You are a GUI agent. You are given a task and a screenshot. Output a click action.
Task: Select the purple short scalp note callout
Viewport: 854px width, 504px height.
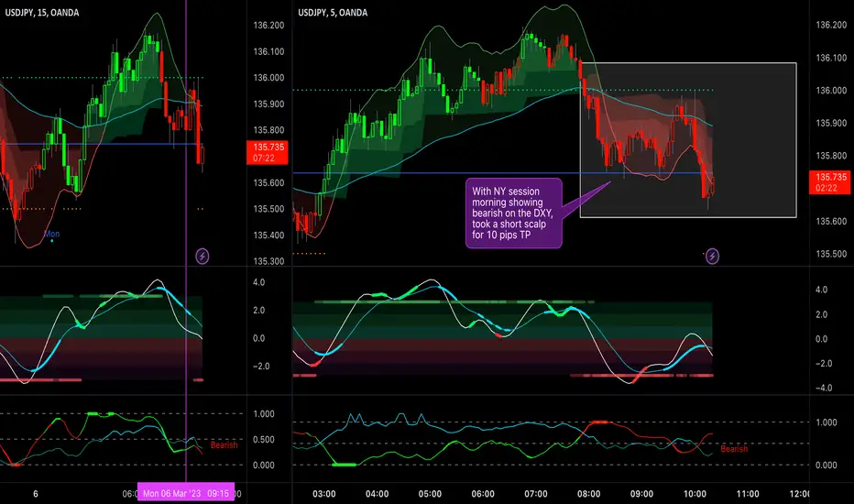pyautogui.click(x=514, y=213)
